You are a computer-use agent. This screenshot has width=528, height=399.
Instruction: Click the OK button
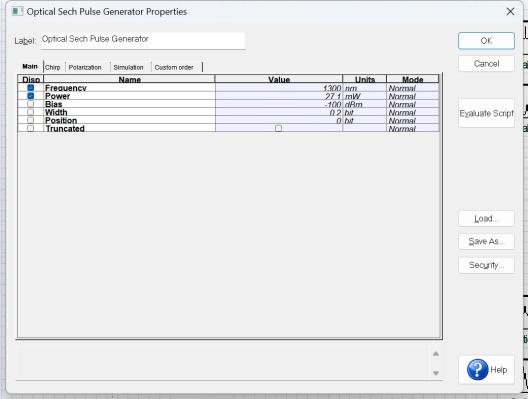[x=486, y=41]
